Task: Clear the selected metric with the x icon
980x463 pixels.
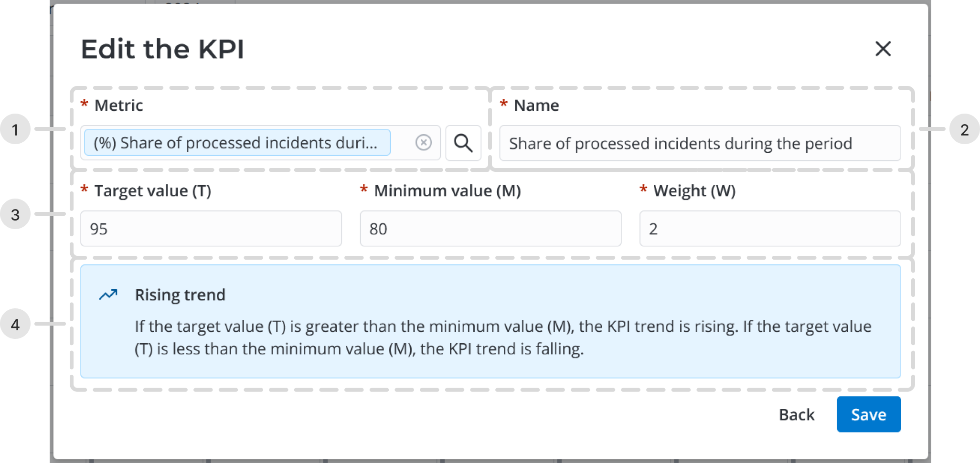Action: 423,143
